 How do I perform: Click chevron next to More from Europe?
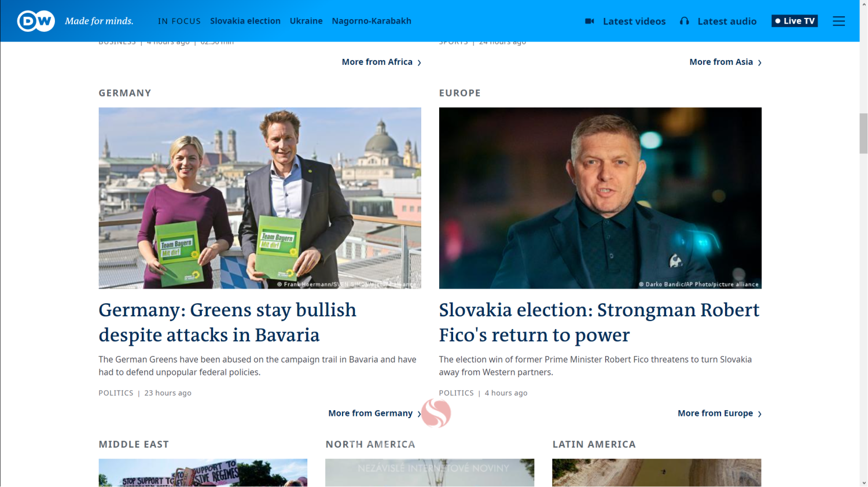pyautogui.click(x=759, y=414)
